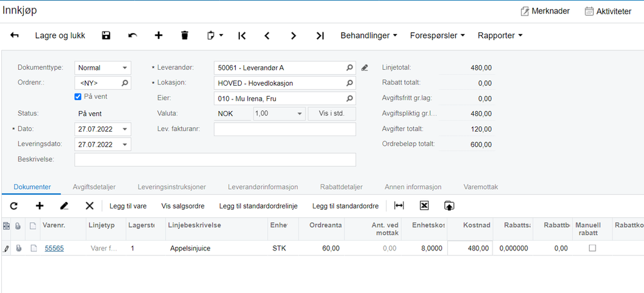Switch to the Rabattdetaljer tab
Viewport: 644px width, 293px height.
coord(341,187)
